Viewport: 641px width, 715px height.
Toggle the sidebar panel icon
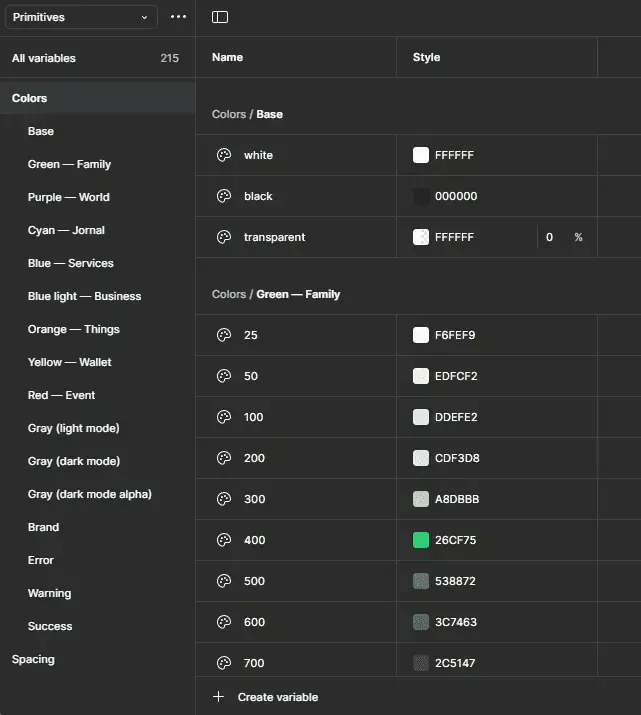point(220,17)
